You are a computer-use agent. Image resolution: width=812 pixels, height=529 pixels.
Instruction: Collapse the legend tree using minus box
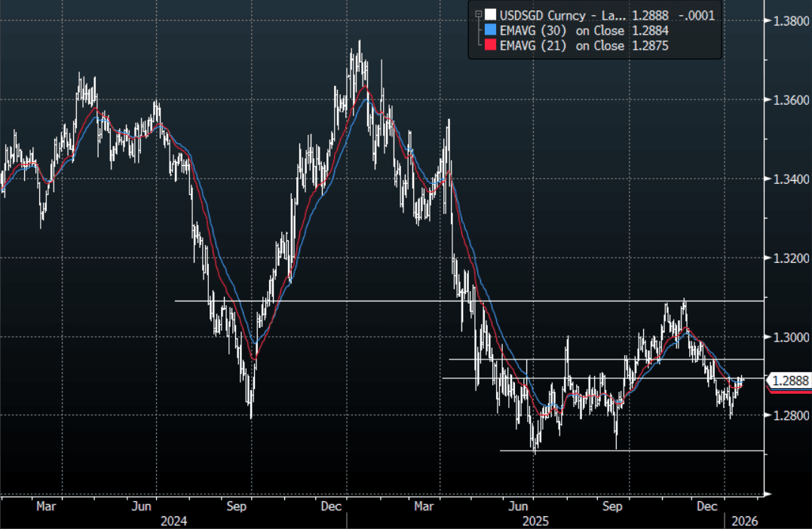tap(477, 14)
